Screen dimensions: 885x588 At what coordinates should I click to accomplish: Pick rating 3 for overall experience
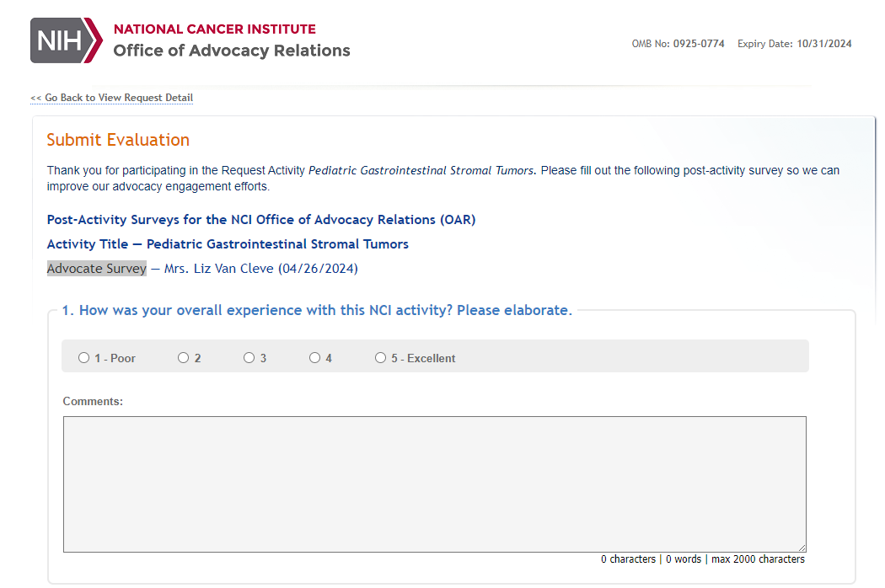coord(249,358)
